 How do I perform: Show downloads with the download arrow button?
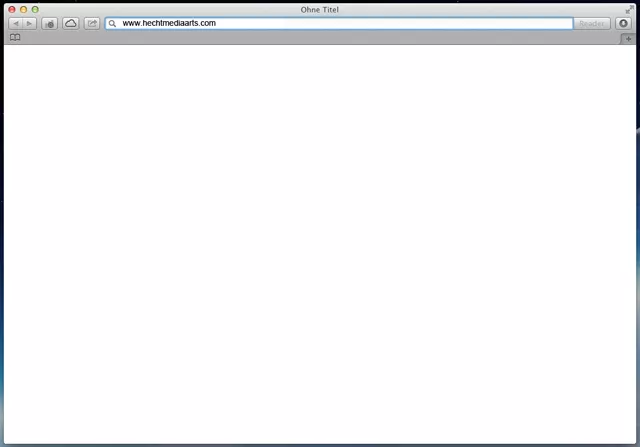coord(624,23)
